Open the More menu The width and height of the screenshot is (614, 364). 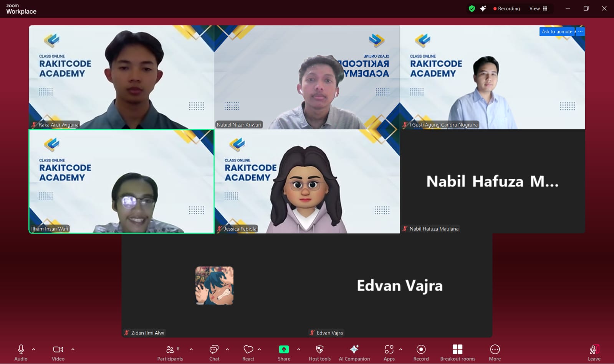click(x=495, y=353)
